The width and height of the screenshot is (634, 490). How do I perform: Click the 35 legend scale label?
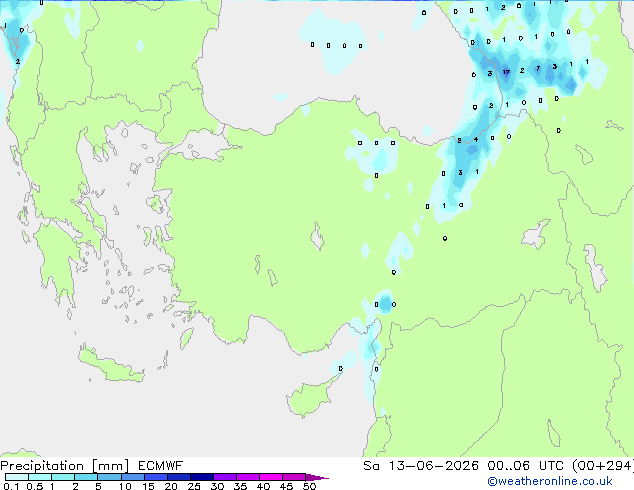[x=240, y=486]
